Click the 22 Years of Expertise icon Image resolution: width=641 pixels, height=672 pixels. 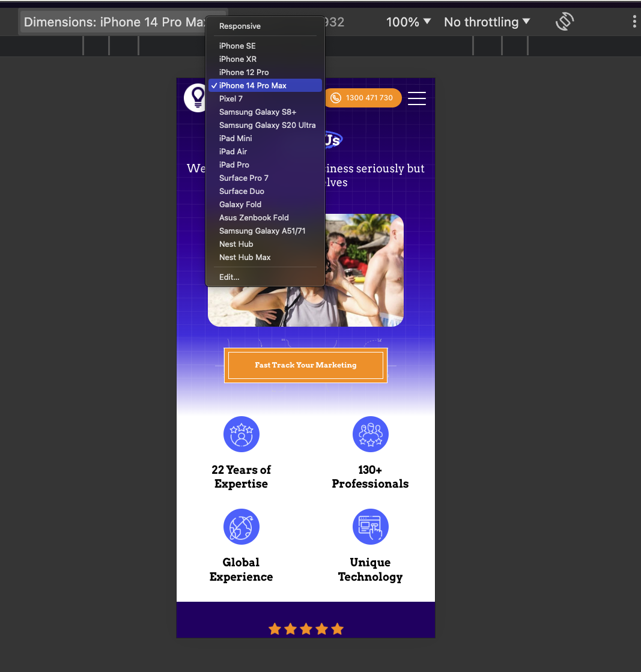tap(242, 434)
